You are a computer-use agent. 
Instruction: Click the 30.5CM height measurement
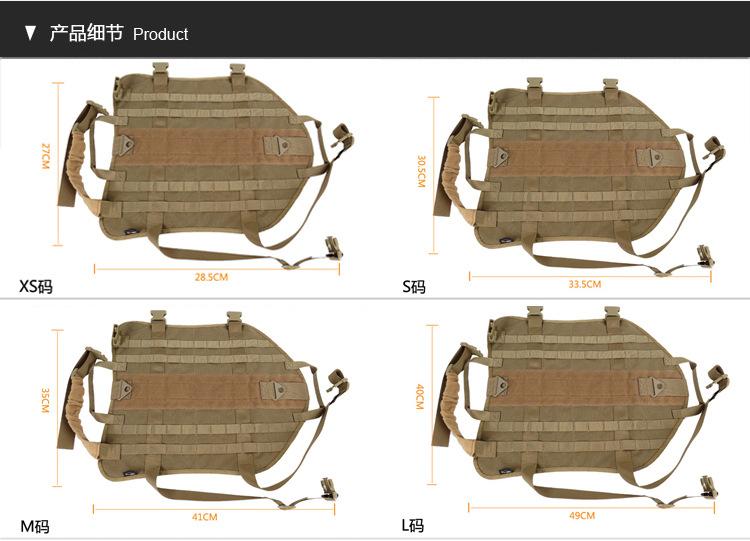tap(421, 171)
